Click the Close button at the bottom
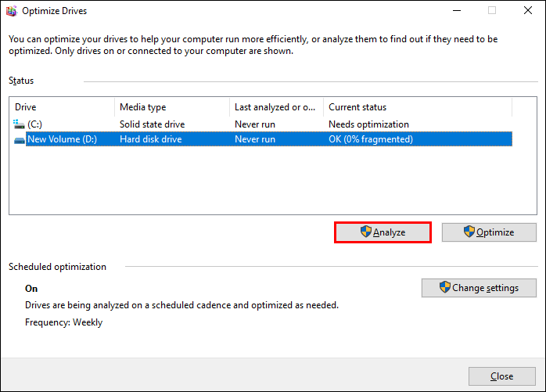 point(501,376)
